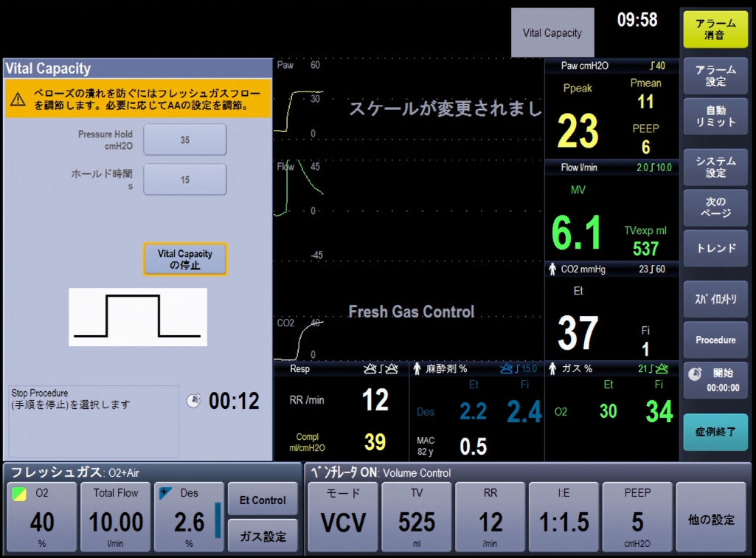Click the patient icon beside ガス %
756x558 pixels.
point(552,369)
